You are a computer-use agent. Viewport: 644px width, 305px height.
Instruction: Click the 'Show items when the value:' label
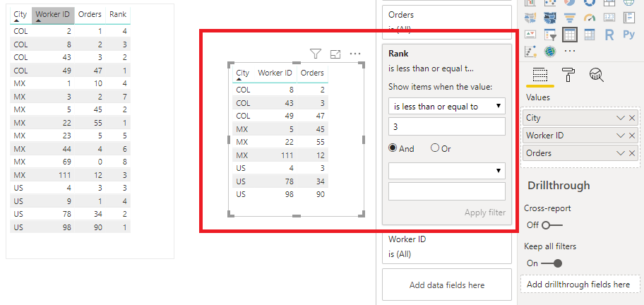coord(440,87)
